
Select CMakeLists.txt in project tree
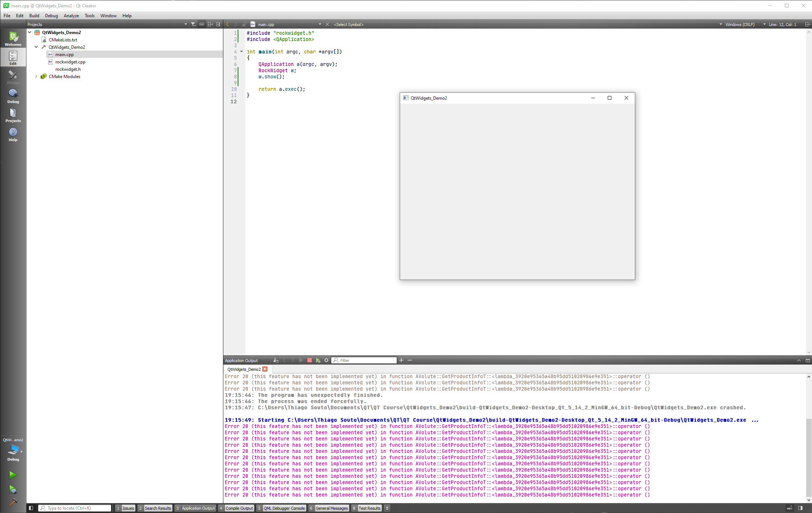click(x=63, y=40)
